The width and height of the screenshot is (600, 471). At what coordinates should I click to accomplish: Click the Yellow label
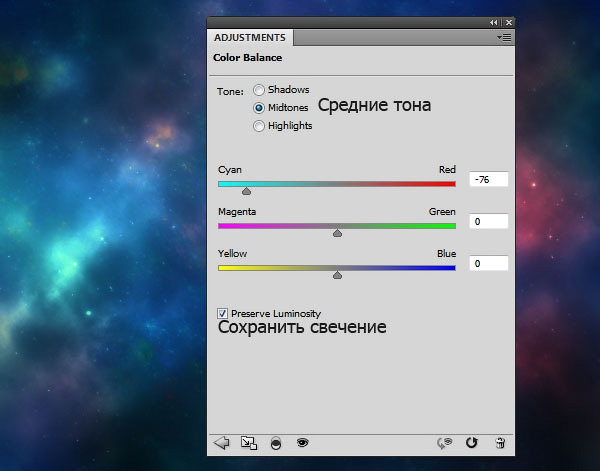(232, 254)
